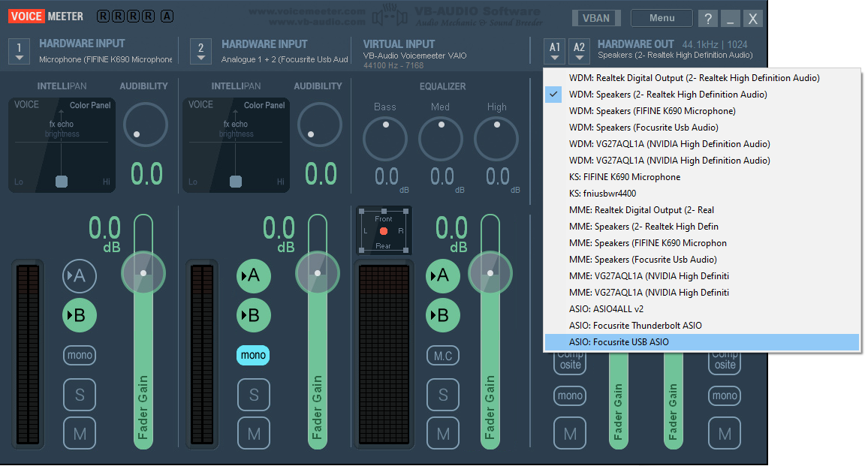The width and height of the screenshot is (868, 466).
Task: Toggle mono on A1 output bus
Action: tap(570, 395)
